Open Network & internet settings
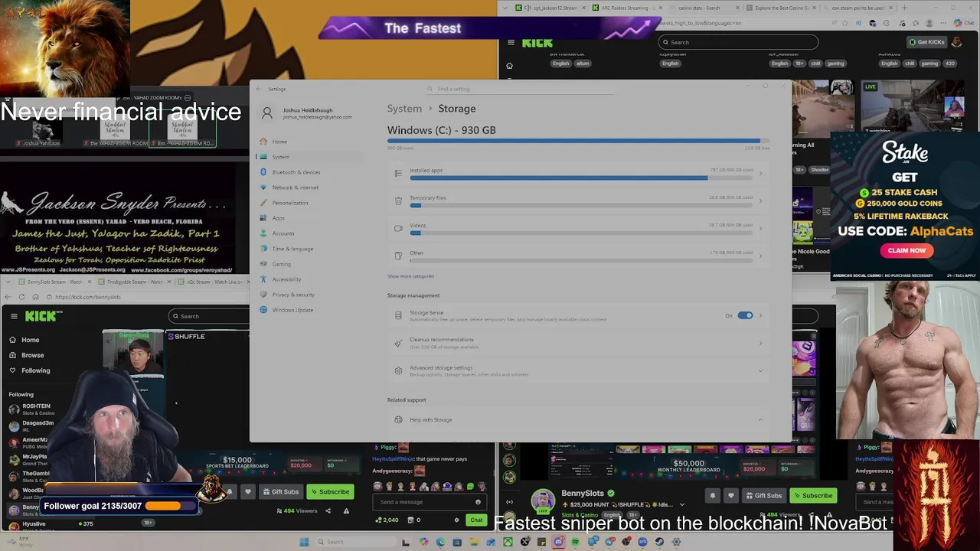Viewport: 980px width, 551px height. [295, 187]
